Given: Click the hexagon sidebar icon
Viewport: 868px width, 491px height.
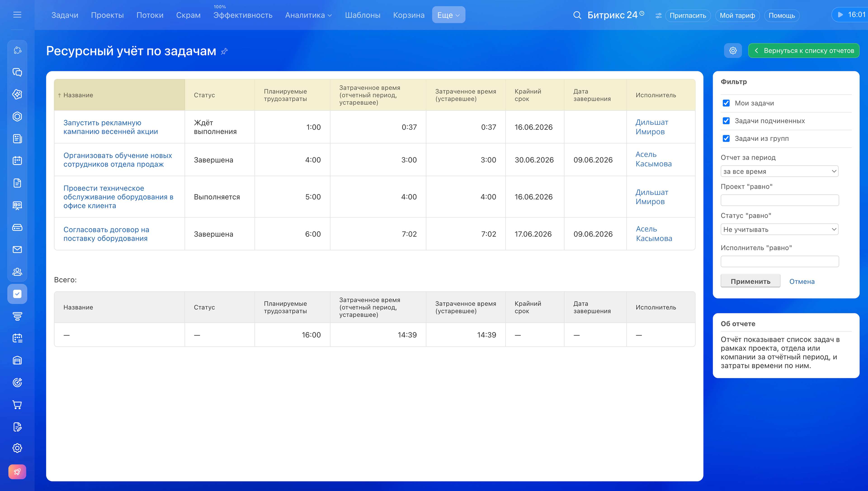Looking at the screenshot, I should coord(17,117).
